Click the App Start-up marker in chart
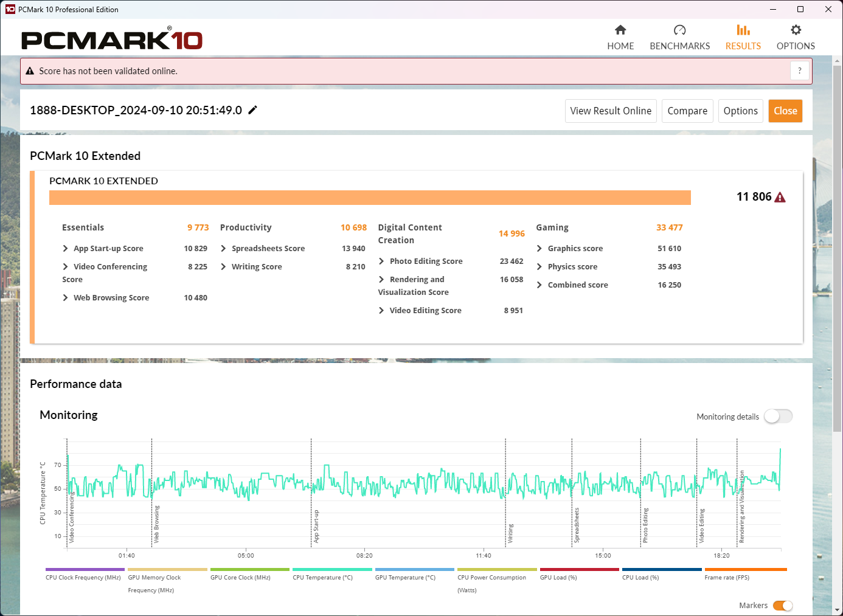 pyautogui.click(x=316, y=527)
